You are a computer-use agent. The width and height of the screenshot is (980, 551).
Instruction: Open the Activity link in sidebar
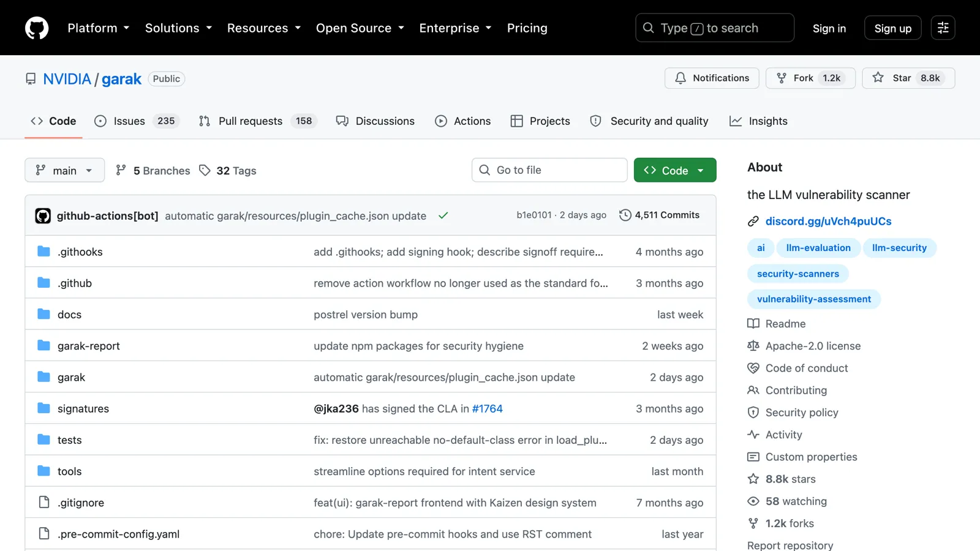775,435
